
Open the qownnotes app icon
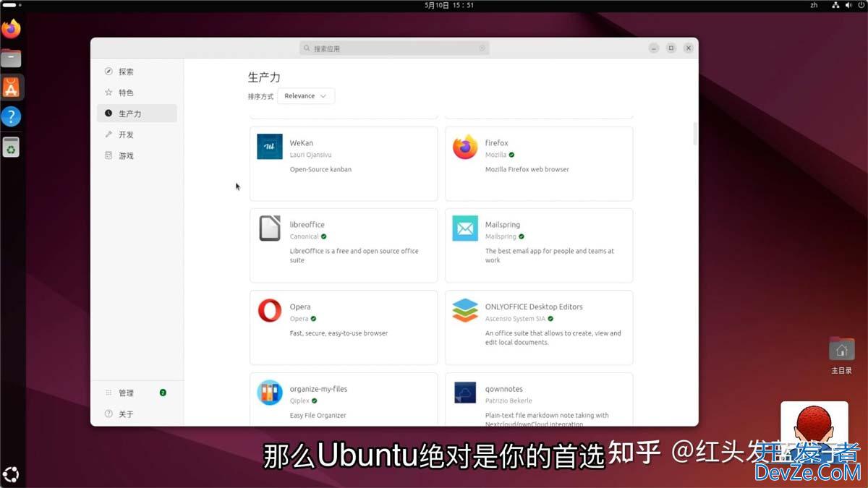465,393
